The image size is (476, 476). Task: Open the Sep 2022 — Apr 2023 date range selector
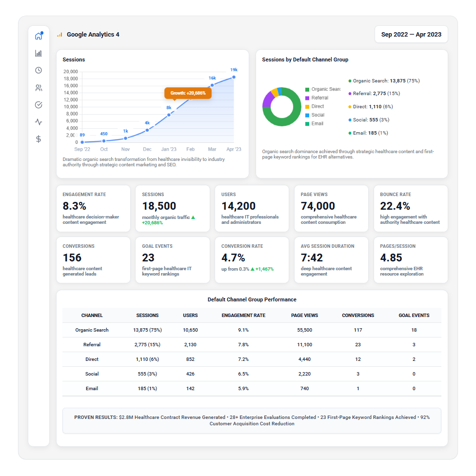(411, 35)
